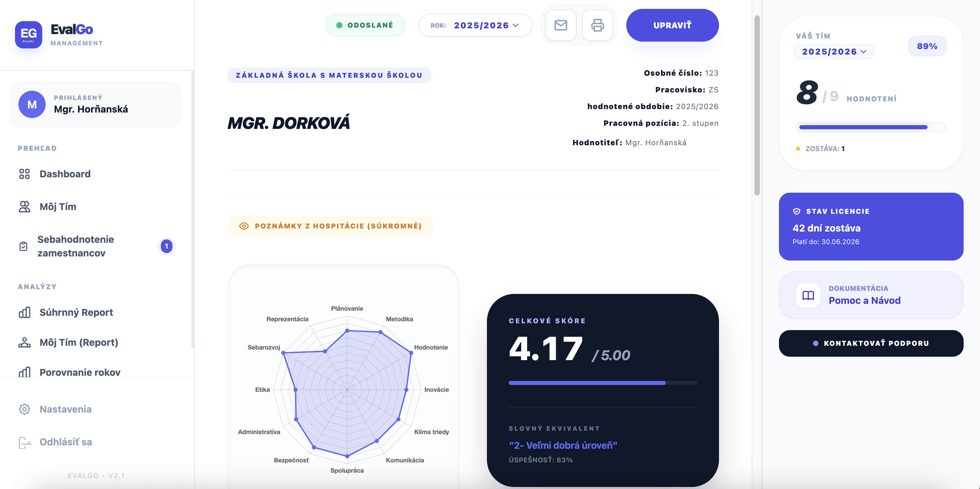
Task: Click the user avatar M circle
Action: pyautogui.click(x=32, y=104)
